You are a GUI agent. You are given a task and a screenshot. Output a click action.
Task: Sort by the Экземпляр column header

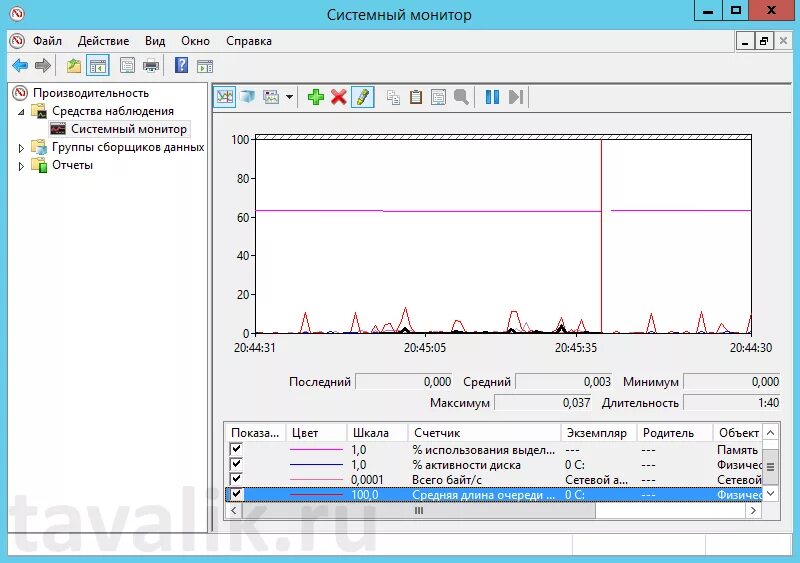coord(598,433)
